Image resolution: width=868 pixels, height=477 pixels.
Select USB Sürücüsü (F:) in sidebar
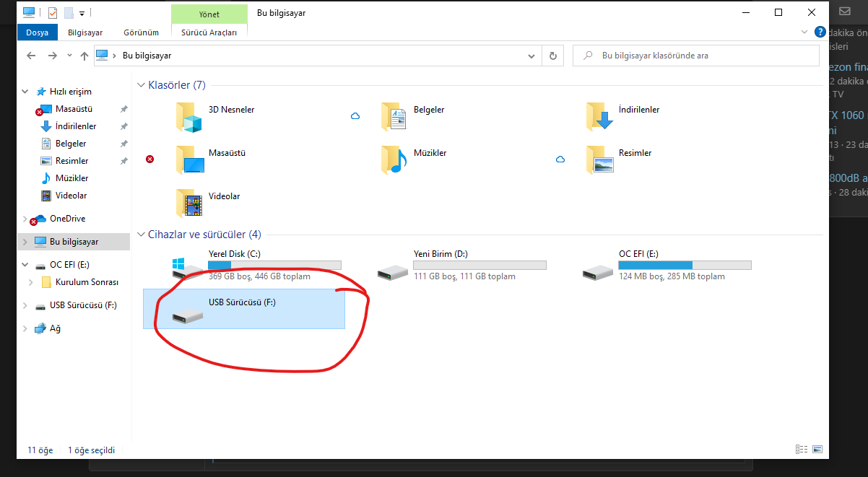pos(83,305)
